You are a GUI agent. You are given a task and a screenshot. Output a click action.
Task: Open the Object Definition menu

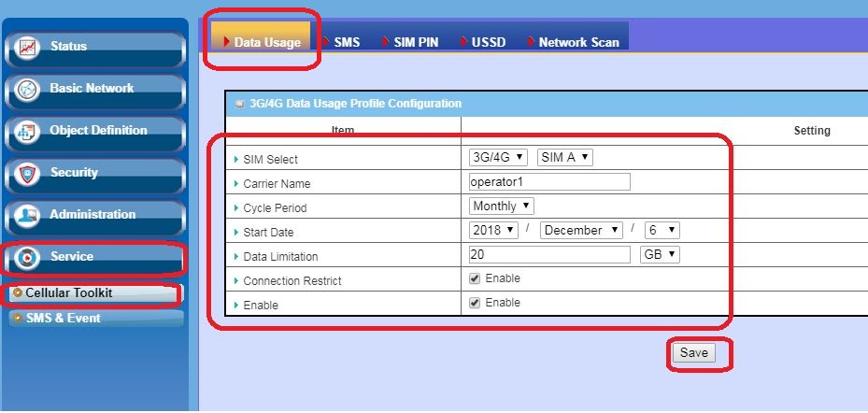(x=94, y=134)
